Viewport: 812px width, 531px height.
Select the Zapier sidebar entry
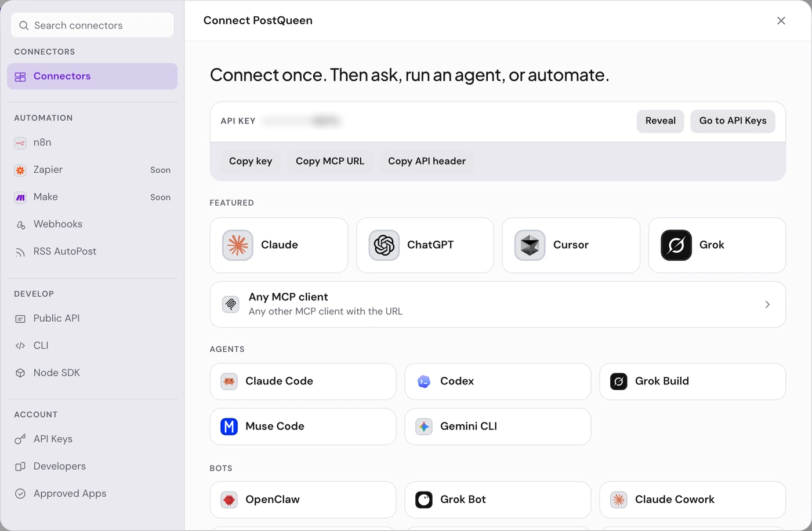[92, 170]
